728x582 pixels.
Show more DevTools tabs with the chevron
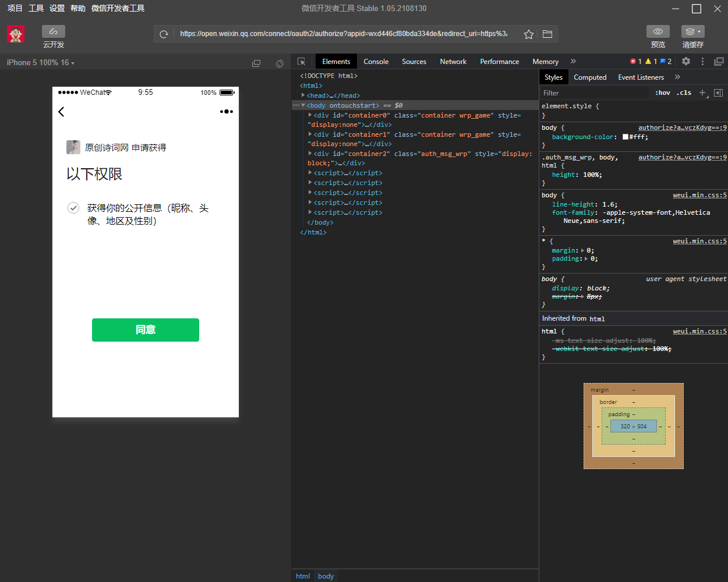click(573, 61)
